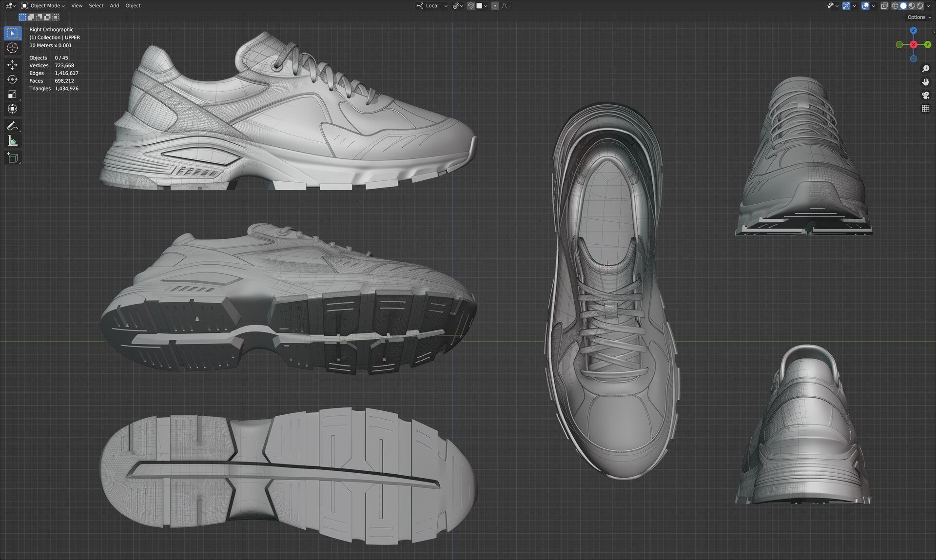Click the Add Cube tool
The height and width of the screenshot is (560, 936).
12,158
